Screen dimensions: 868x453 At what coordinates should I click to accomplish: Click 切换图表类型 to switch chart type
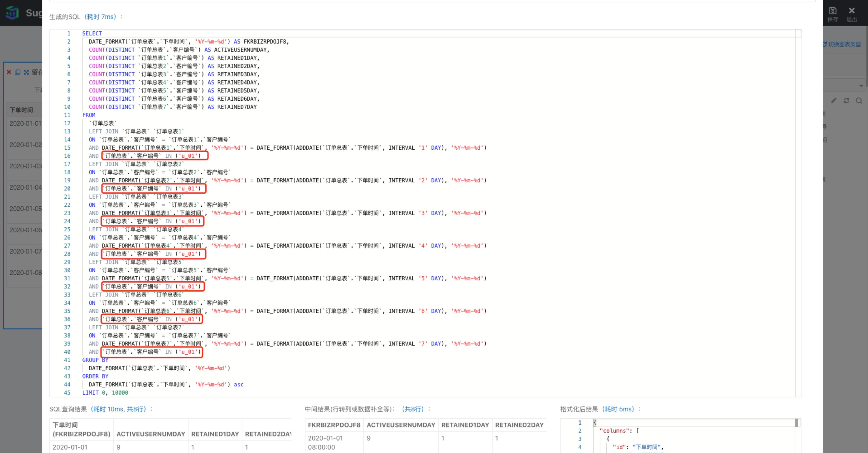(841, 44)
